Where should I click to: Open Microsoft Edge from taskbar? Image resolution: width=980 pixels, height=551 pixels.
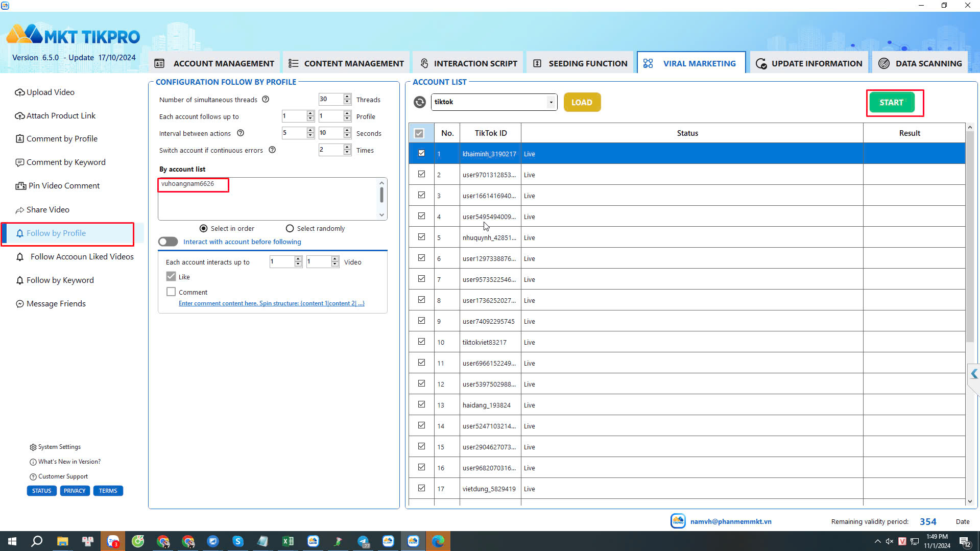(x=438, y=541)
